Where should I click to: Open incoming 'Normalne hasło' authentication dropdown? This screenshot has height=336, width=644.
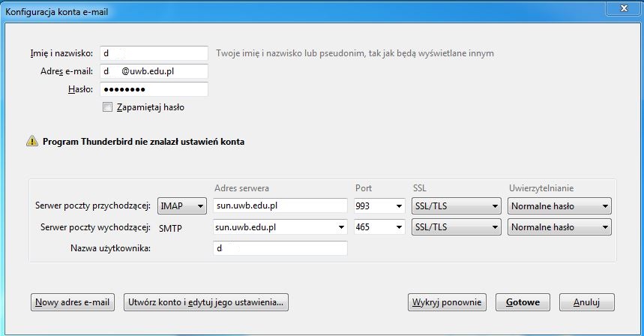click(559, 205)
